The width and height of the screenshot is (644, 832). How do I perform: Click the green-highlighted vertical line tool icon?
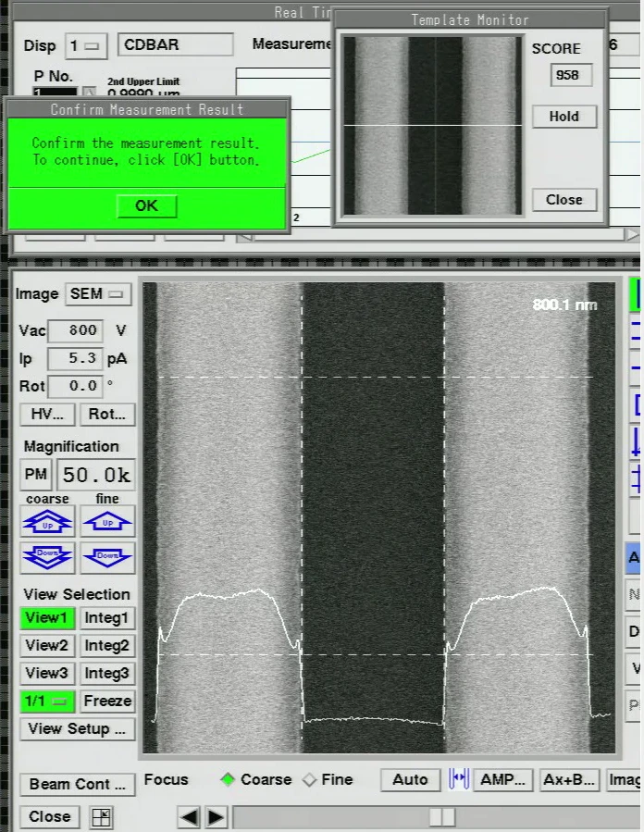point(635,293)
